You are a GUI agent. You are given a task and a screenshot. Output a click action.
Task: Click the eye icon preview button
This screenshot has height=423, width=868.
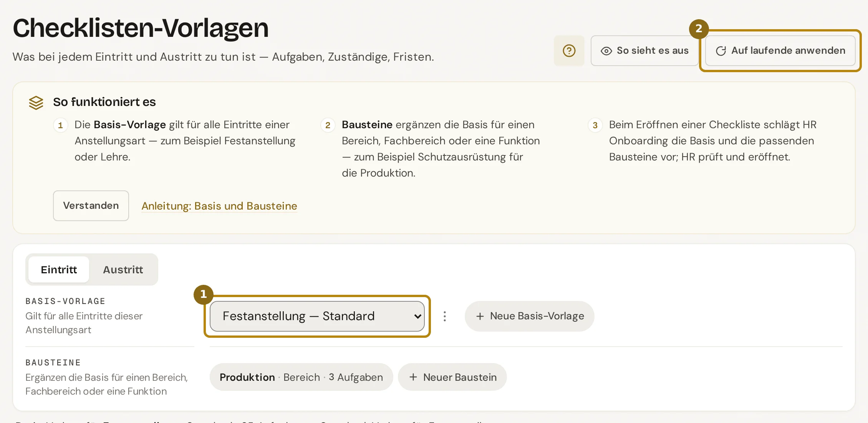click(x=644, y=51)
